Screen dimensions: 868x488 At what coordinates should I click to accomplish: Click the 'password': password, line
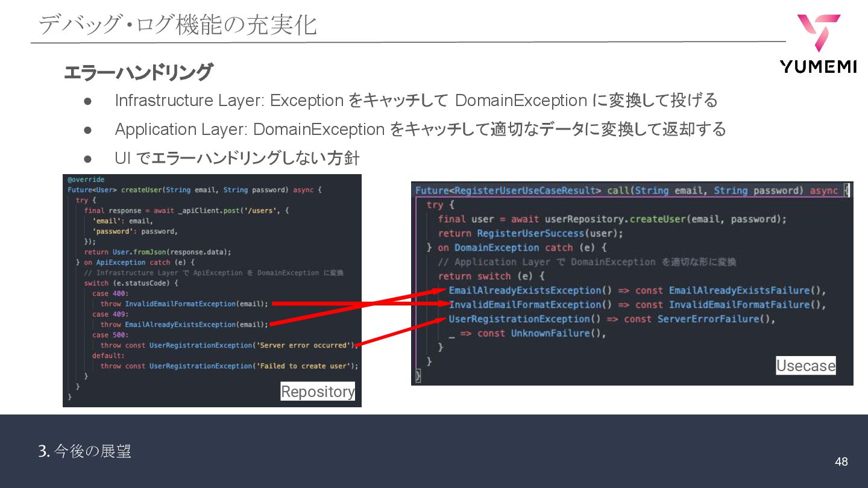click(x=135, y=231)
